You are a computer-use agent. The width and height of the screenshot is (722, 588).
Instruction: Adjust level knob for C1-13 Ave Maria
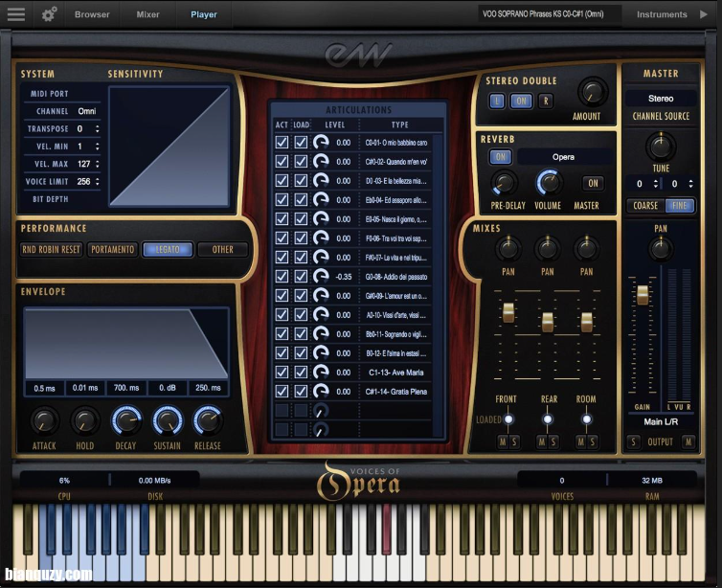point(321,372)
